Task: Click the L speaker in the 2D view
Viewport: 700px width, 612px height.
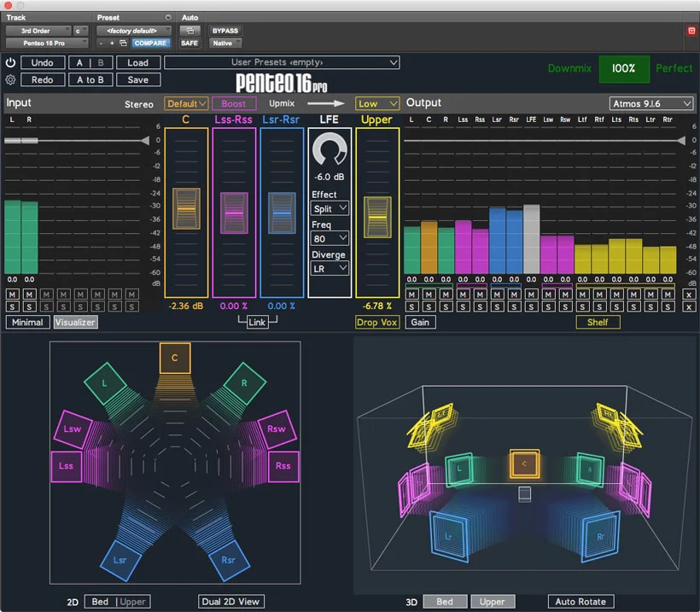Action: pyautogui.click(x=105, y=383)
